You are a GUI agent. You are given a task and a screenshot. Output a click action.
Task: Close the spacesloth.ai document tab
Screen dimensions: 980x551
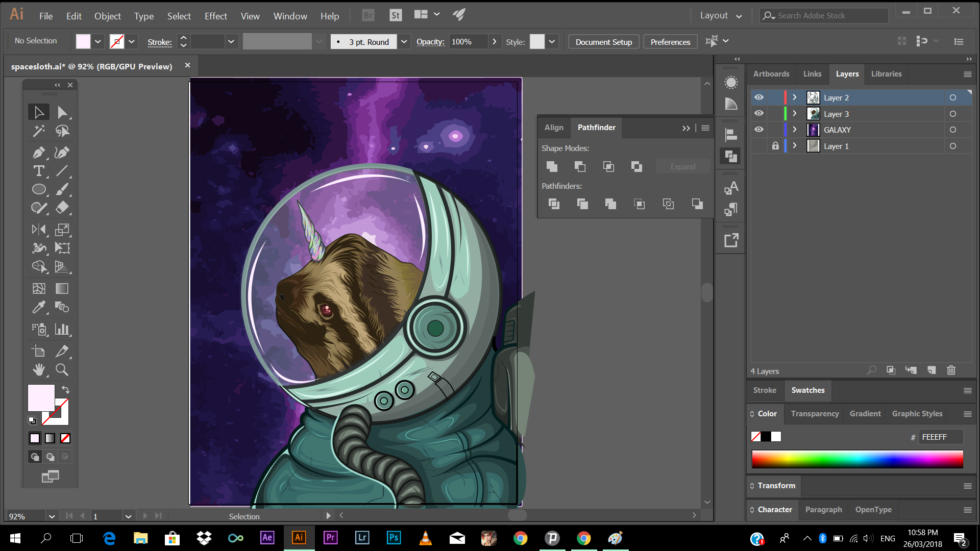187,65
